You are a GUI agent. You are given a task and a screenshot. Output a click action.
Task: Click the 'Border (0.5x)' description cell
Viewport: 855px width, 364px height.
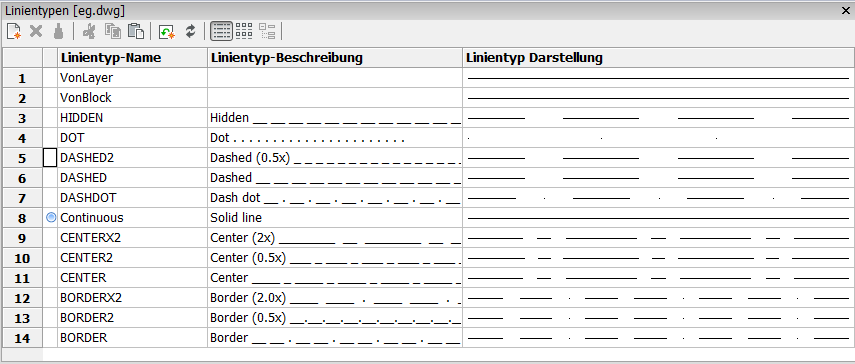[x=335, y=318]
